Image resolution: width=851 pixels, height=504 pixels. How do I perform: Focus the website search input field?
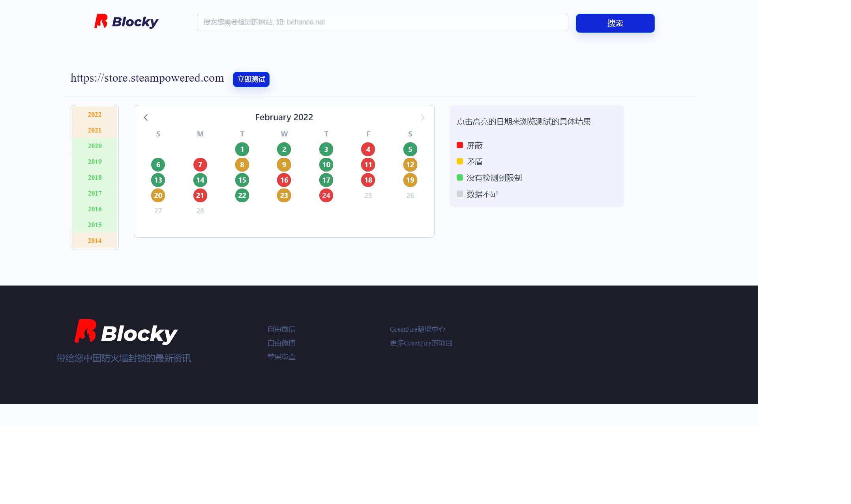tap(382, 22)
